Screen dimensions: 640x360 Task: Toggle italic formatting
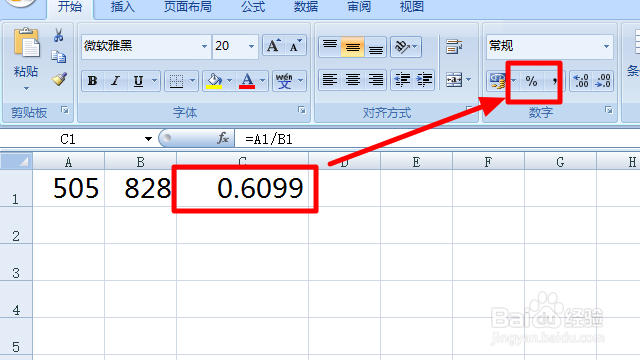click(x=116, y=81)
